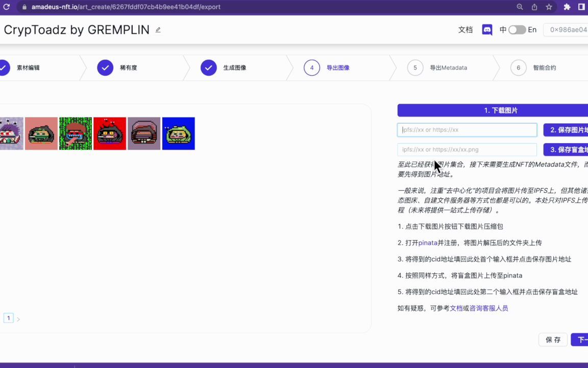Click step 5 导出Metadata circle
The height and width of the screenshot is (368, 588).
coord(415,67)
